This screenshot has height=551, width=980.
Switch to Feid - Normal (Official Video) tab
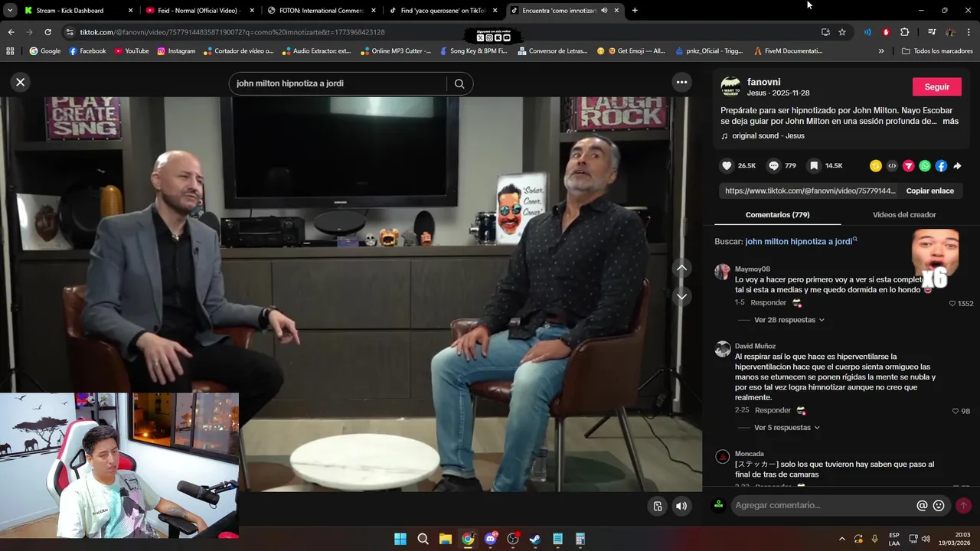pos(199,11)
